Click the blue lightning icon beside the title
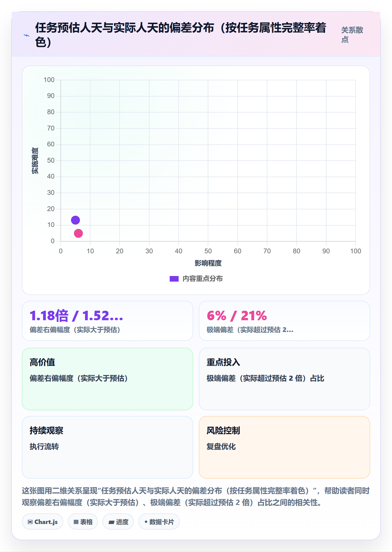392x552 pixels. click(x=27, y=35)
